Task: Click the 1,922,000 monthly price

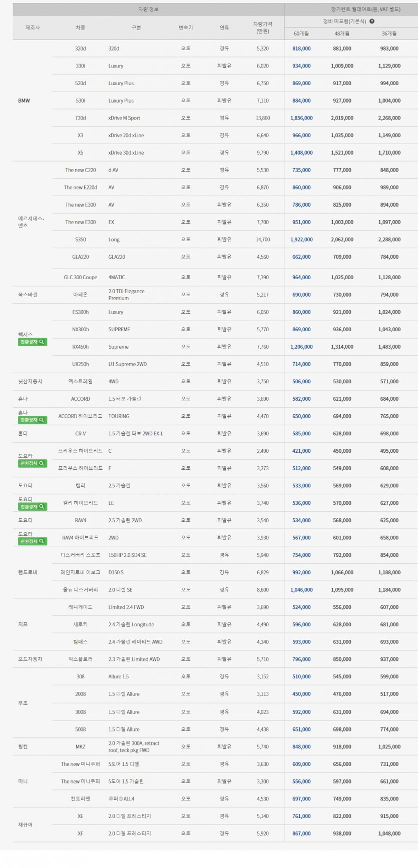Action: pos(301,240)
